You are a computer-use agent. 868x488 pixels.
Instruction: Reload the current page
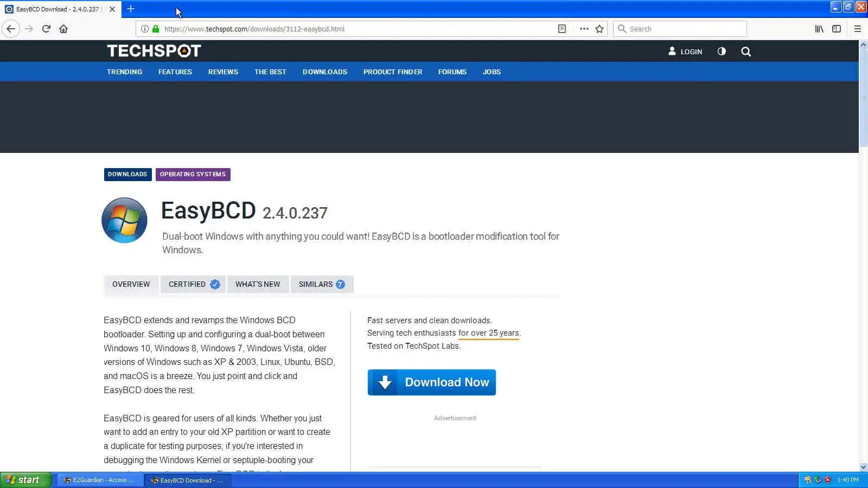click(x=46, y=29)
